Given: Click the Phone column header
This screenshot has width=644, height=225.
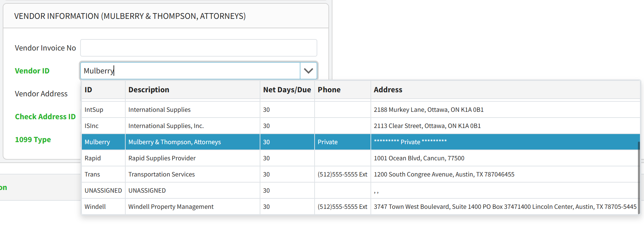Looking at the screenshot, I should pos(329,90).
